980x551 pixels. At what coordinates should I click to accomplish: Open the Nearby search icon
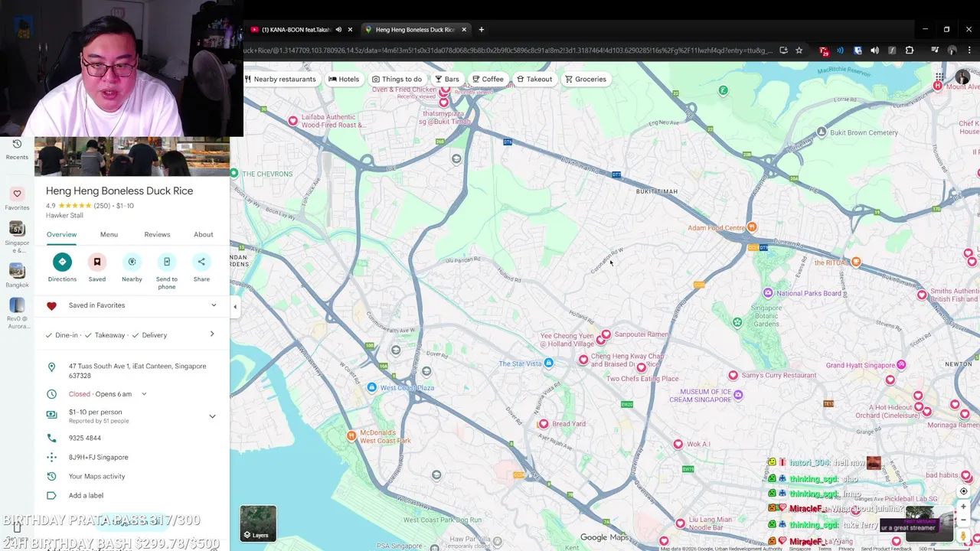click(x=132, y=262)
